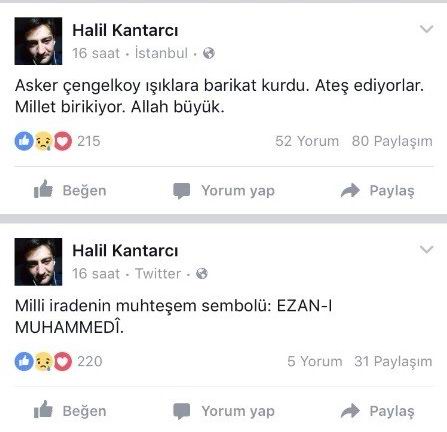Open the profile photo on the second post

click(x=38, y=262)
